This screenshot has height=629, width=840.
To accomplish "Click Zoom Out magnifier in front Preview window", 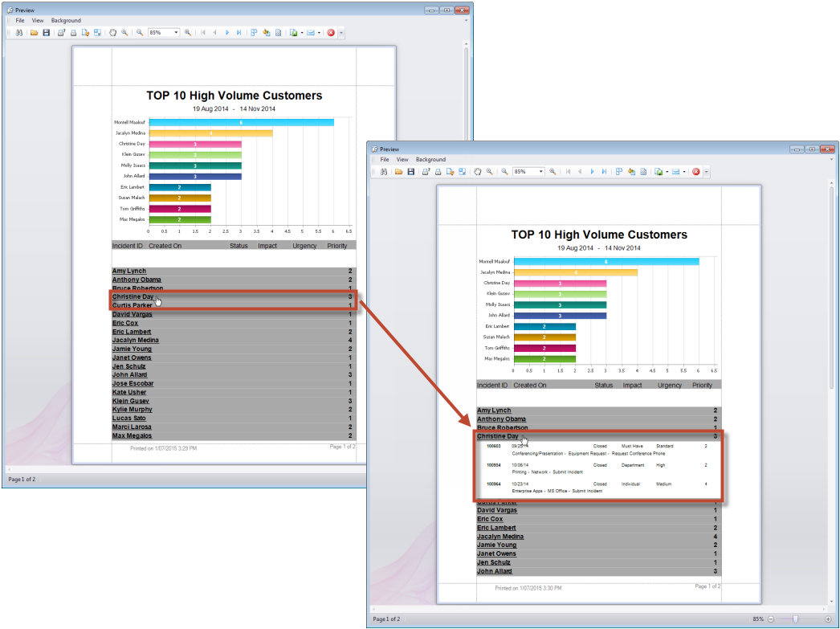I will pyautogui.click(x=504, y=172).
